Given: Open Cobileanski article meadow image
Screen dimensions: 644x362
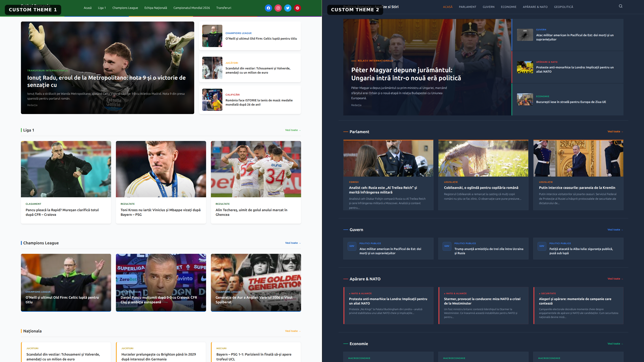Looking at the screenshot, I should [483, 158].
